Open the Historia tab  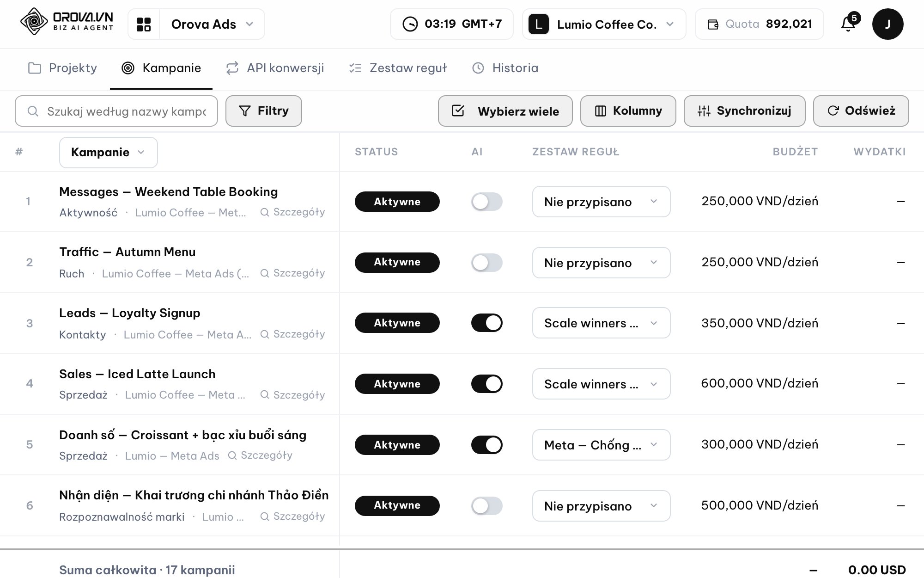505,68
